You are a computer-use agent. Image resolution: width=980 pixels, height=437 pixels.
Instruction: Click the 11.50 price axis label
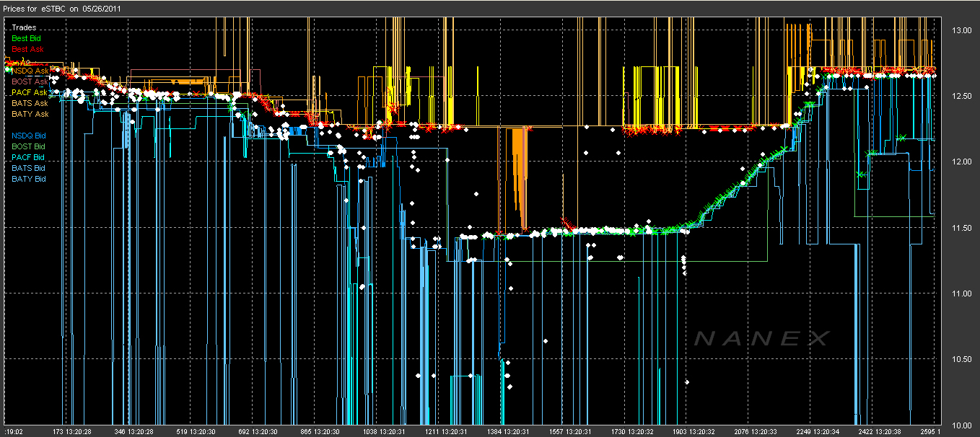[961, 228]
